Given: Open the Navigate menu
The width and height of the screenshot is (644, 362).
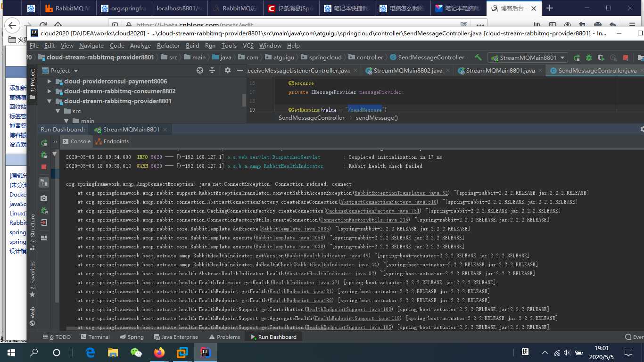Looking at the screenshot, I should (91, 46).
